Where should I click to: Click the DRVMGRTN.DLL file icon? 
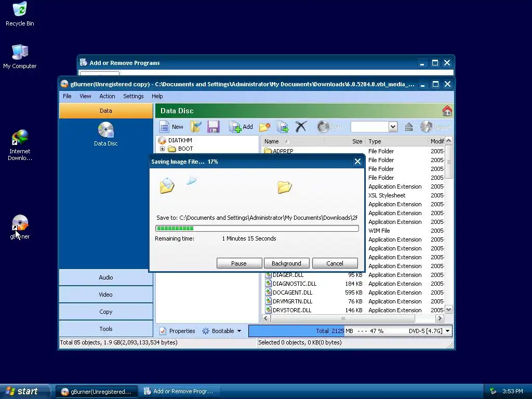tap(269, 301)
